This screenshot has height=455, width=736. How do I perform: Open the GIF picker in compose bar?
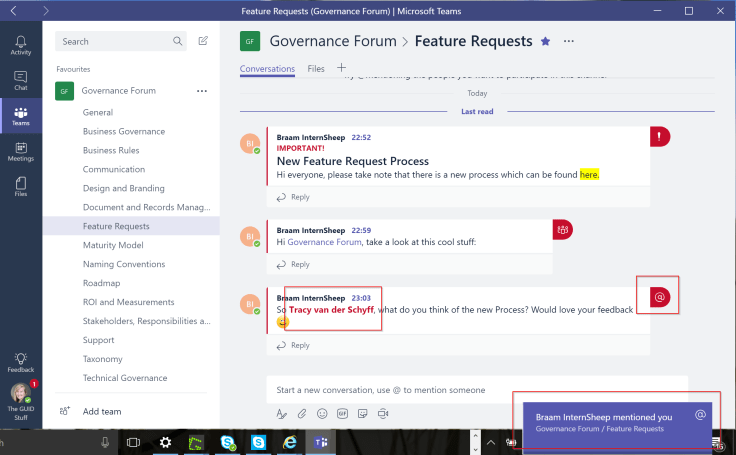pyautogui.click(x=341, y=413)
